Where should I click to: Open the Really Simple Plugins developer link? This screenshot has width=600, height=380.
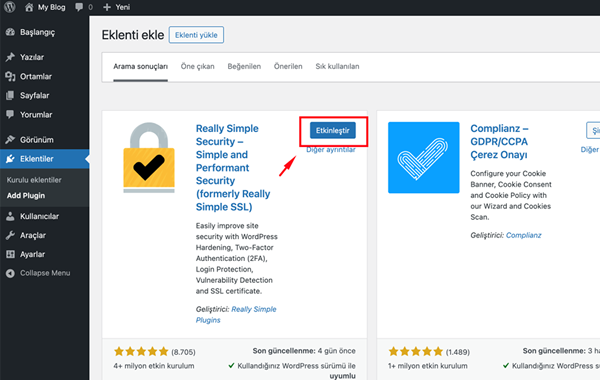coord(236,315)
